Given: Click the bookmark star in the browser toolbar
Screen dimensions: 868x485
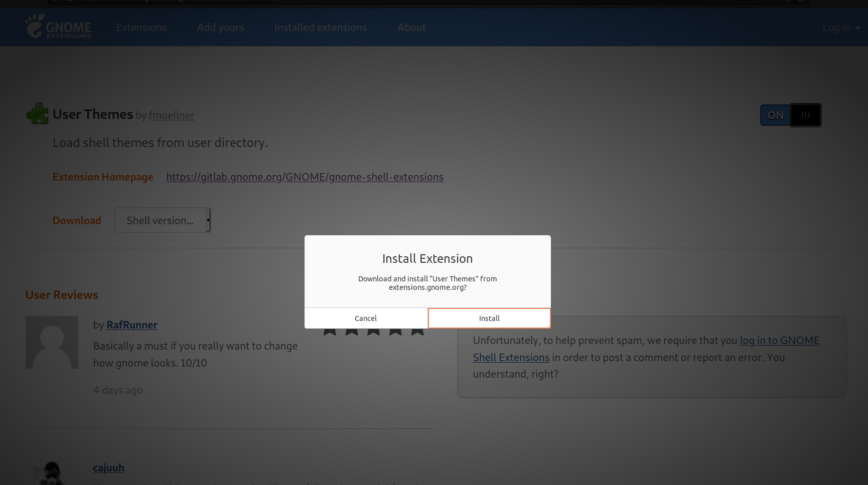Looking at the screenshot, I should (x=801, y=2).
